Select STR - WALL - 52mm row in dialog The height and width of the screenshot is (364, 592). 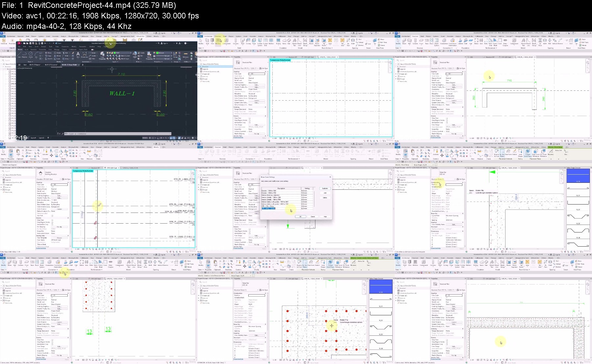pyautogui.click(x=287, y=208)
